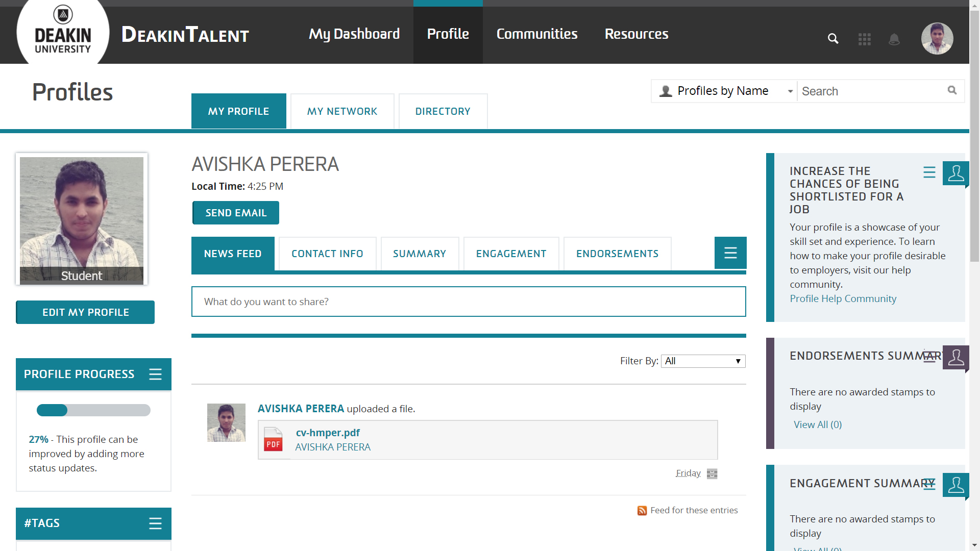The image size is (980, 551).
Task: Open hamburger menu beside Endorsements tab
Action: 730,253
